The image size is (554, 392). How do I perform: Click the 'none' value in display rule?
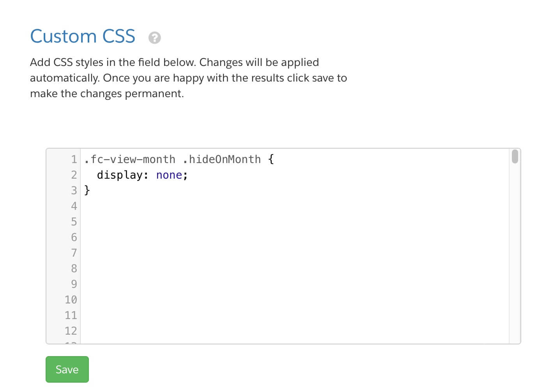coord(169,175)
